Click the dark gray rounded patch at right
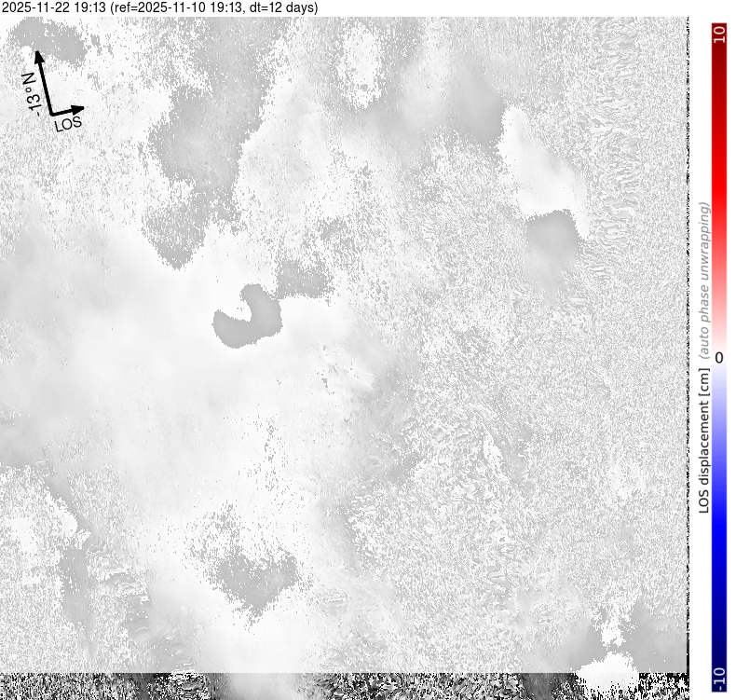Image resolution: width=736 pixels, height=700 pixels. point(552,242)
